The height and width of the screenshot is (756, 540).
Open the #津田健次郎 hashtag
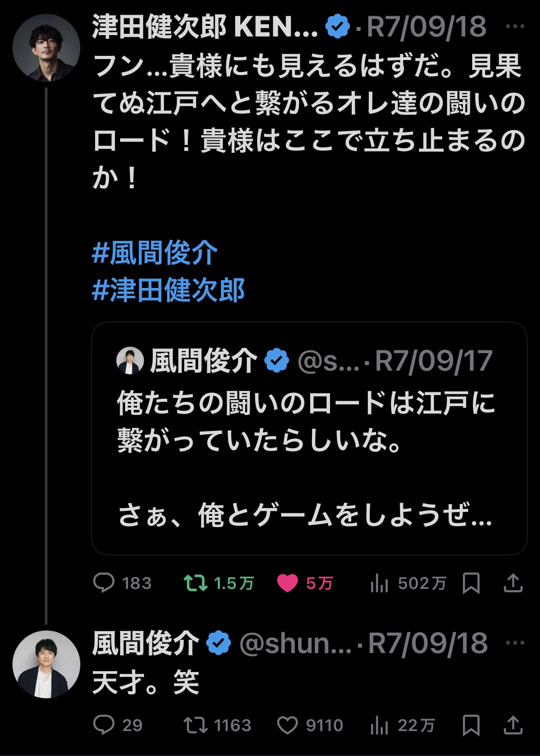coord(168,290)
